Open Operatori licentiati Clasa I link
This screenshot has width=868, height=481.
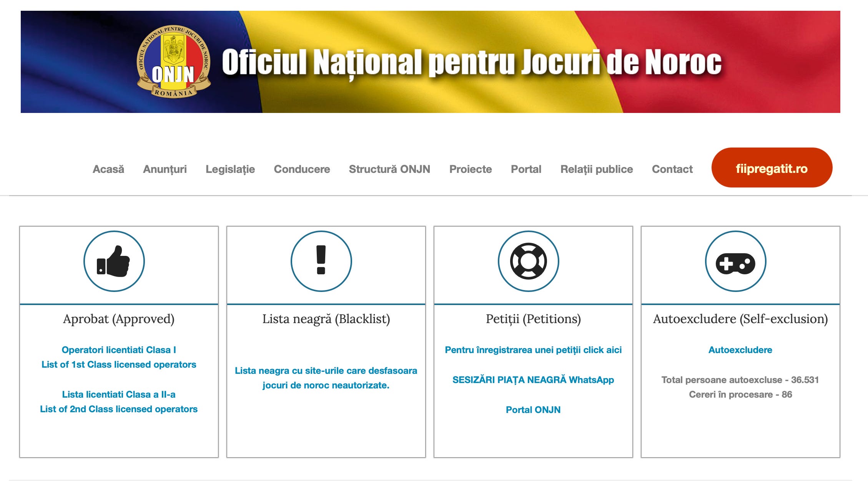pyautogui.click(x=119, y=350)
